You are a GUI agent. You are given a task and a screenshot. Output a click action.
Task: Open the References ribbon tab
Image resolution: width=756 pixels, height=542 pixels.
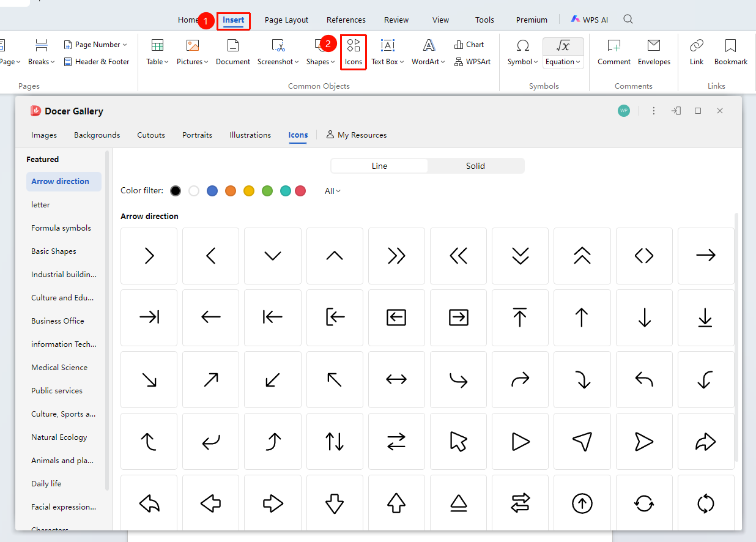coord(346,20)
